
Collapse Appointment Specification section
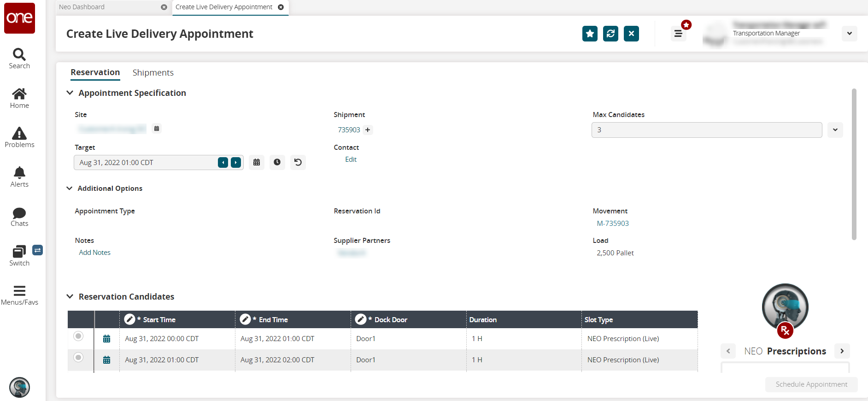pyautogui.click(x=70, y=93)
